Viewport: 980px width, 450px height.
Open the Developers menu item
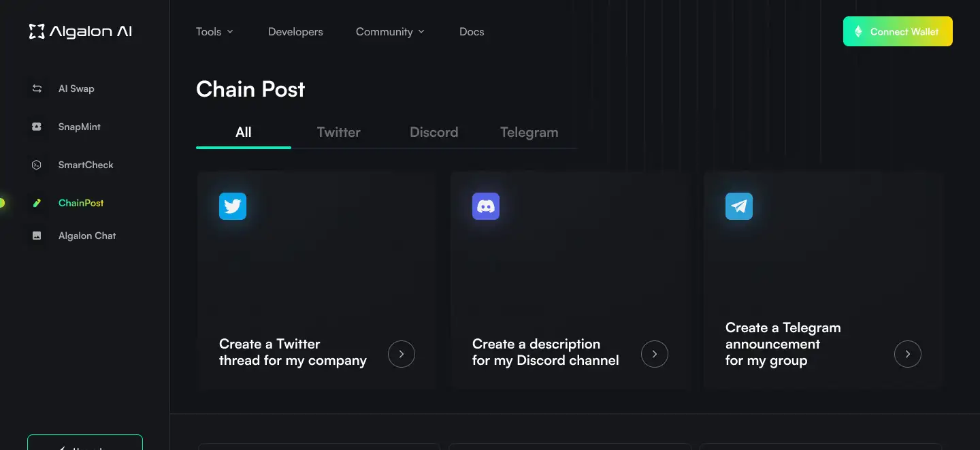tap(295, 32)
